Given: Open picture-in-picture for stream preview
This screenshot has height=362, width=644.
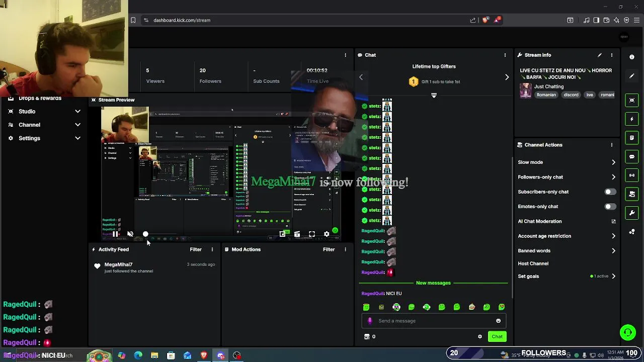Looking at the screenshot, I should [282, 234].
